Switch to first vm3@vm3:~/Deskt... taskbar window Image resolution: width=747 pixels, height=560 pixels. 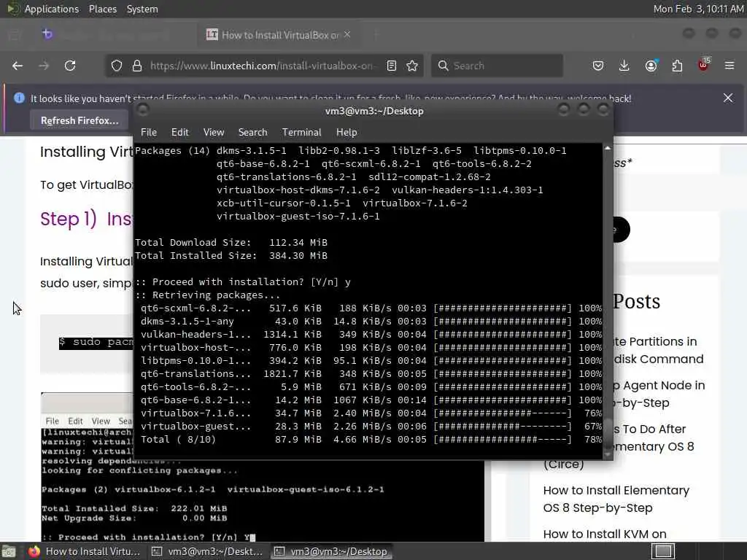pos(208,551)
